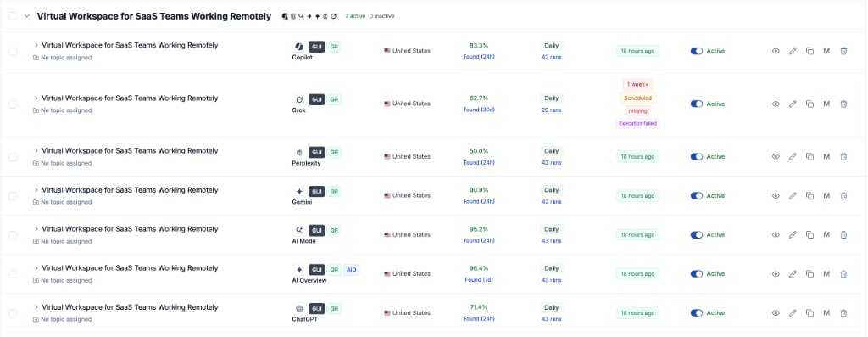Delete the Perplexity row
This screenshot has height=337, width=868.
click(843, 157)
